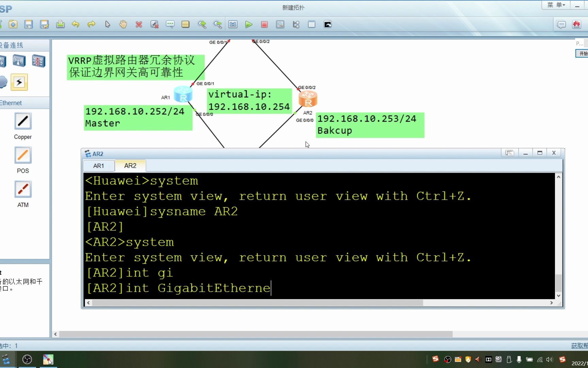Image resolution: width=588 pixels, height=368 pixels.
Task: Click the print topology icon
Action: [60, 24]
